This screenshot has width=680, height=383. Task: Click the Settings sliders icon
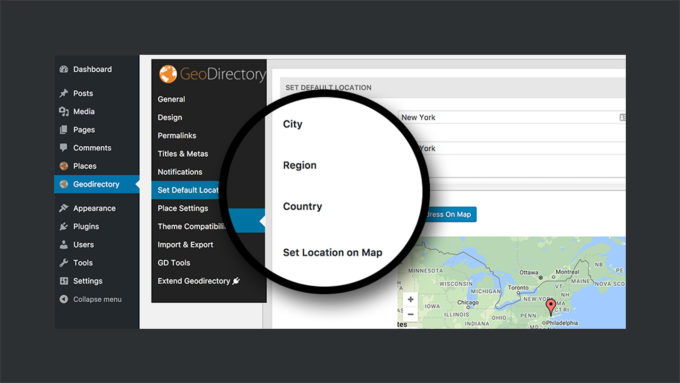coord(64,281)
